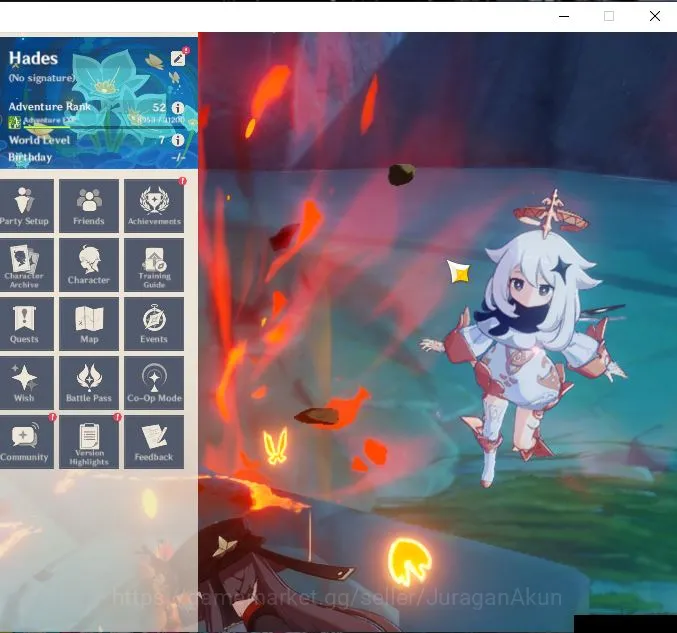Click the Adventure EXP progress bar
Screen dimensions: 677x633
(104, 127)
